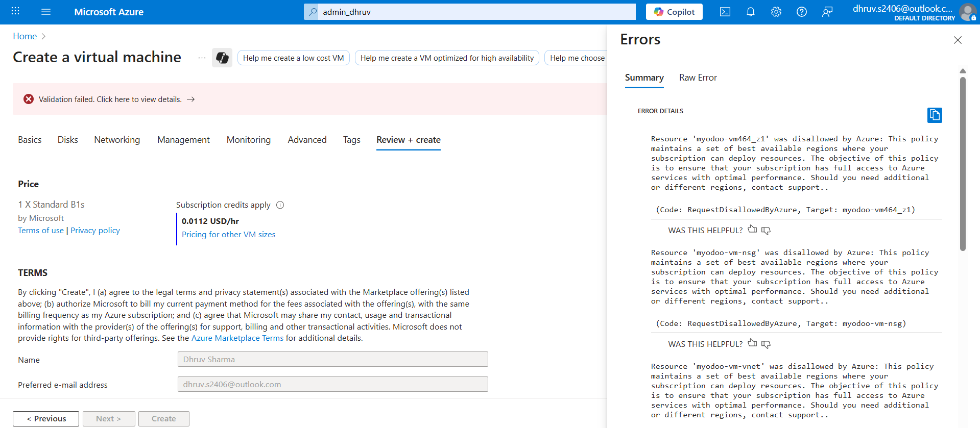Switch to the Tags tab
This screenshot has height=428, width=980.
[x=351, y=140]
